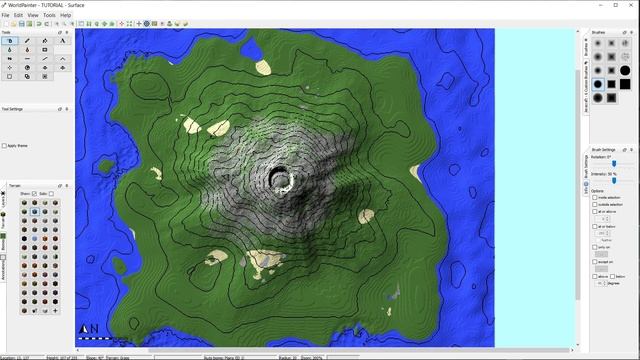Open the Tools menu
This screenshot has height=360, width=640.
[x=49, y=15]
